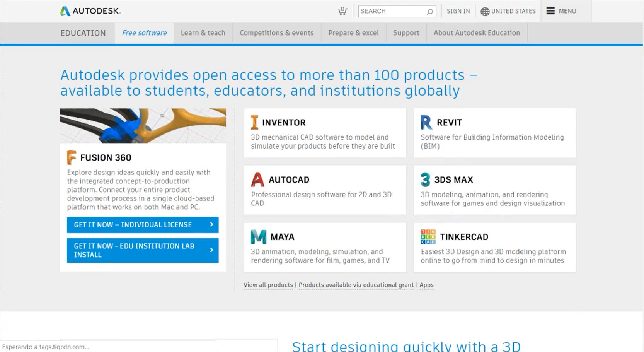Image resolution: width=644 pixels, height=352 pixels.
Task: Switch to the Free software tab
Action: pyautogui.click(x=144, y=33)
